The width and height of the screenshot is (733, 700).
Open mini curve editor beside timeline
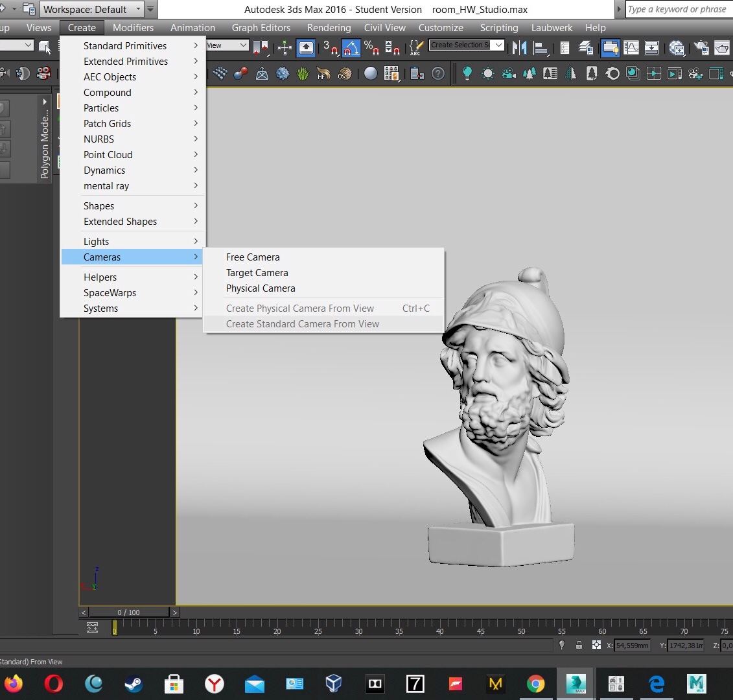click(93, 628)
